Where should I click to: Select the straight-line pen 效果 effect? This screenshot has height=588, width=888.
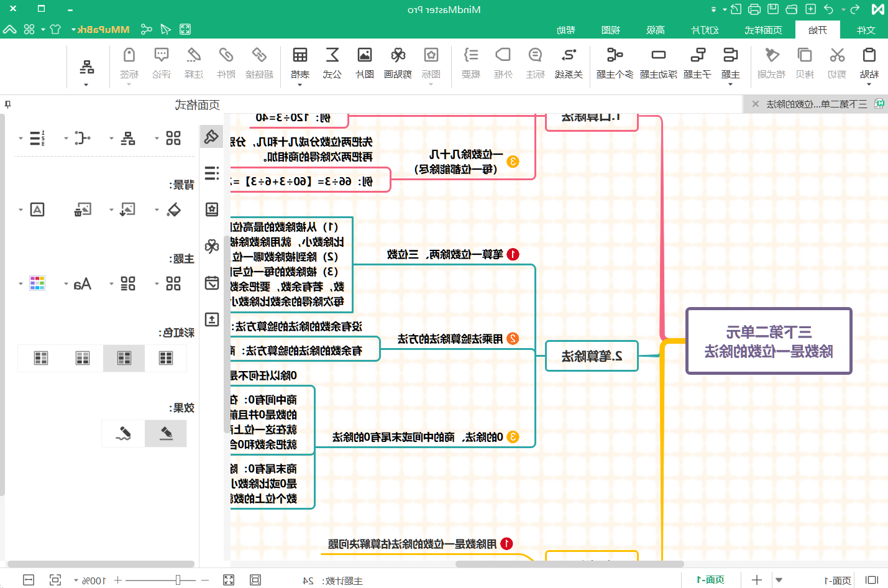pyautogui.click(x=166, y=433)
